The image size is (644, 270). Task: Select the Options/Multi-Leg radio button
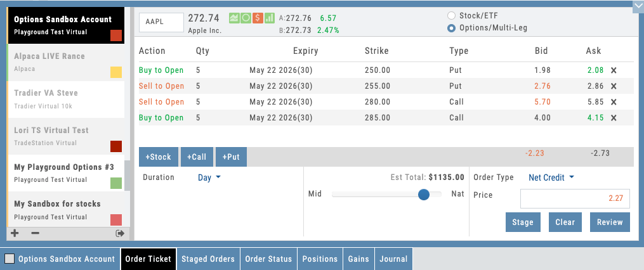pos(452,28)
